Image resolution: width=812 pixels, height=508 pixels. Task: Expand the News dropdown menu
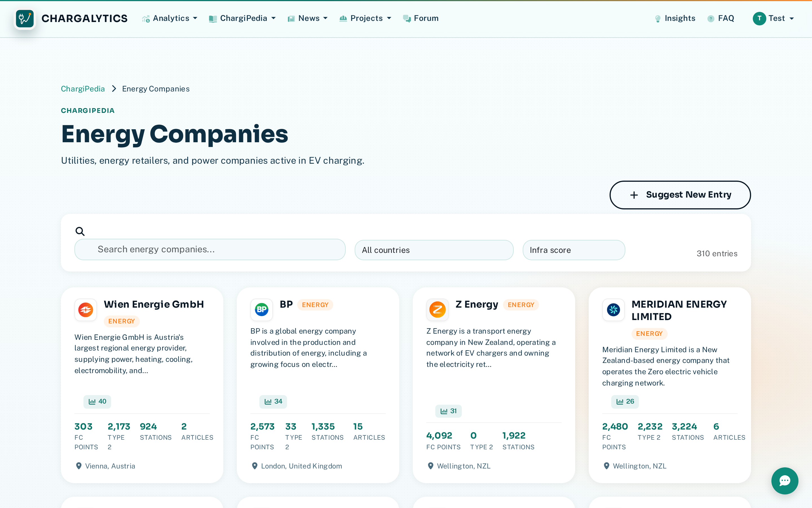click(x=308, y=18)
